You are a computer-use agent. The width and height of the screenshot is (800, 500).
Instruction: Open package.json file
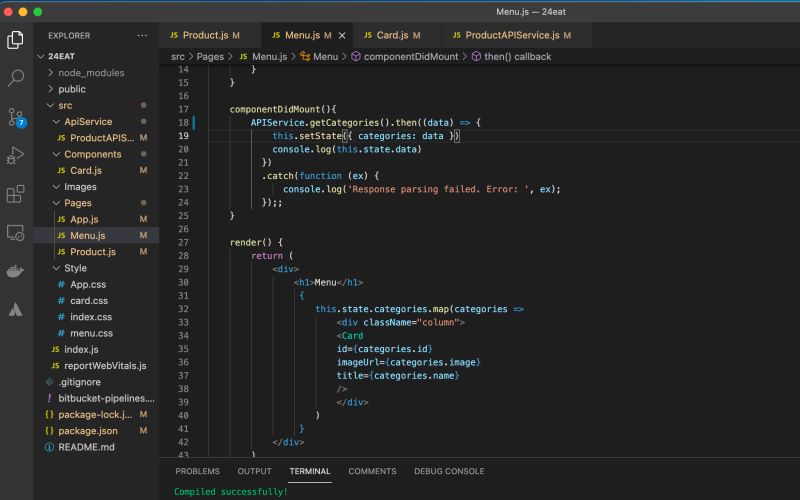96,431
